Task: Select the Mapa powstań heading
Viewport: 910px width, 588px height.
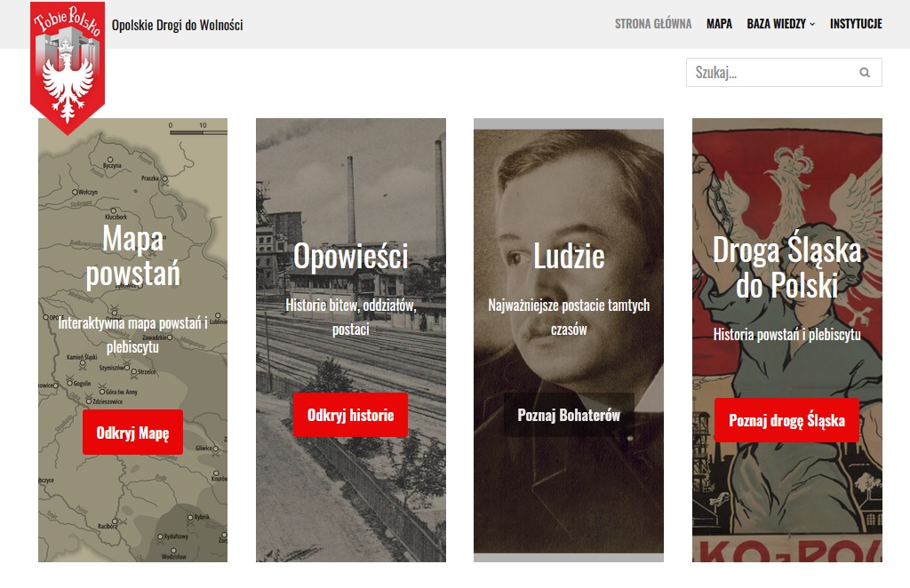Action: [x=133, y=257]
